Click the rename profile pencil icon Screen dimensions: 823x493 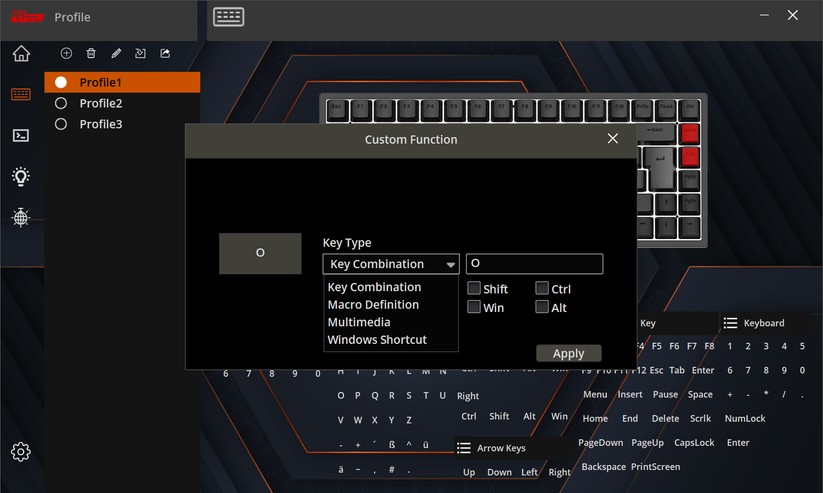click(116, 53)
